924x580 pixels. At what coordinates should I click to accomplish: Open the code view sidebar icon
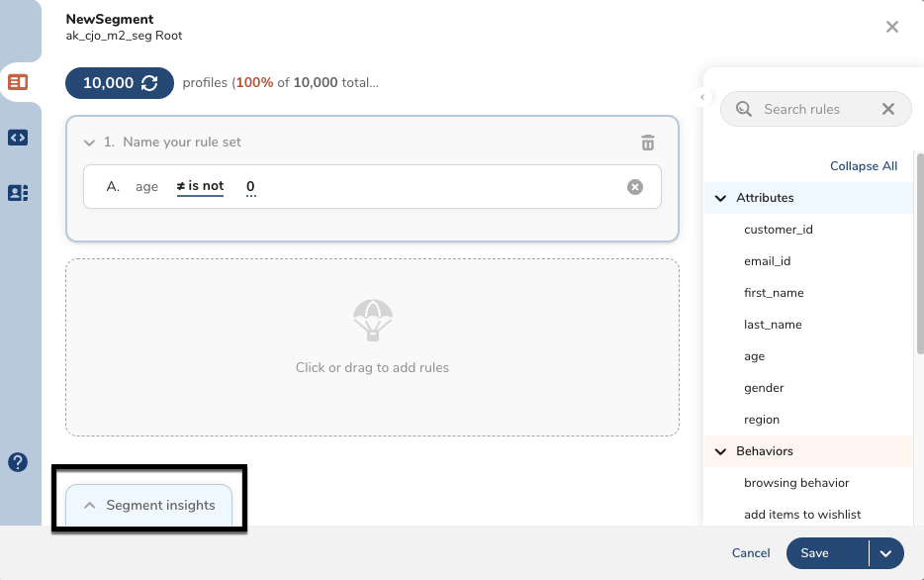18,138
